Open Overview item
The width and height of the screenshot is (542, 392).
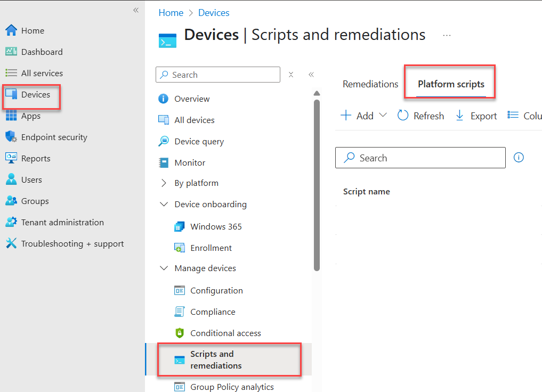click(192, 99)
